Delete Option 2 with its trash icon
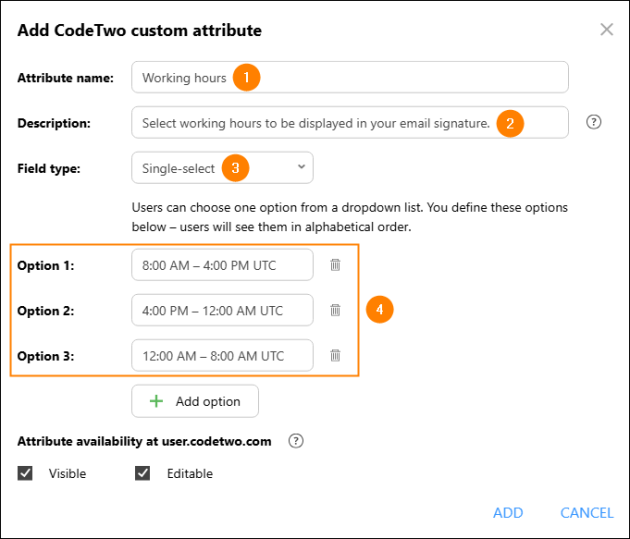 pos(335,310)
